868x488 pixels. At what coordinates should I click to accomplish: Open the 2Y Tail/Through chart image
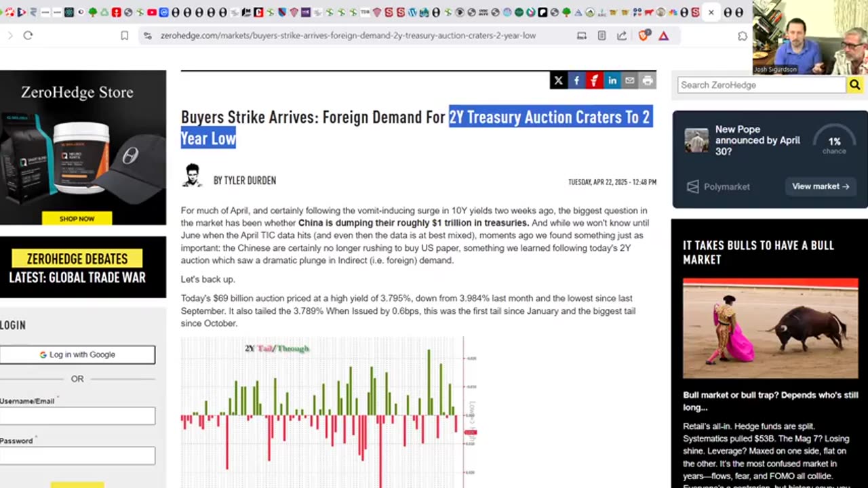[x=329, y=412]
